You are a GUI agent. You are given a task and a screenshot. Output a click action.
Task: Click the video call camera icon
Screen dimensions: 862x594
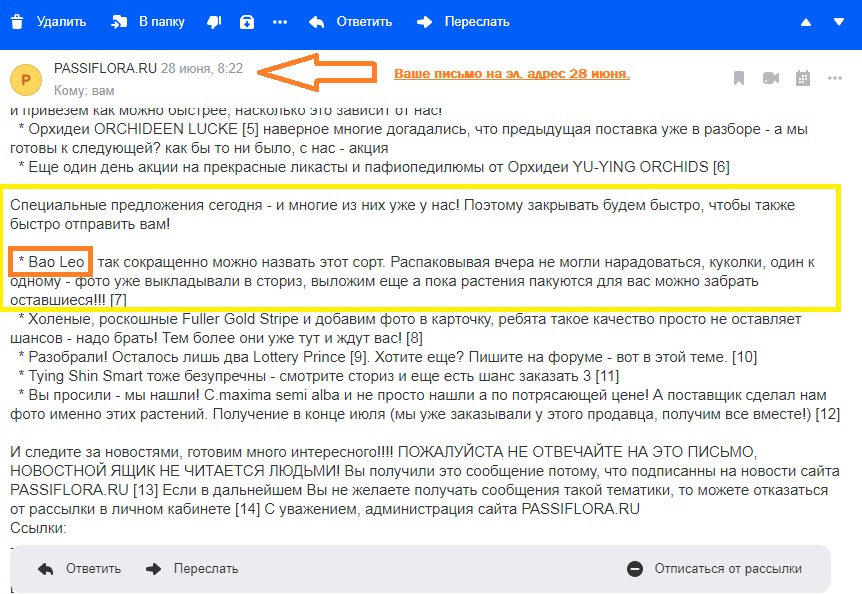pos(770,78)
